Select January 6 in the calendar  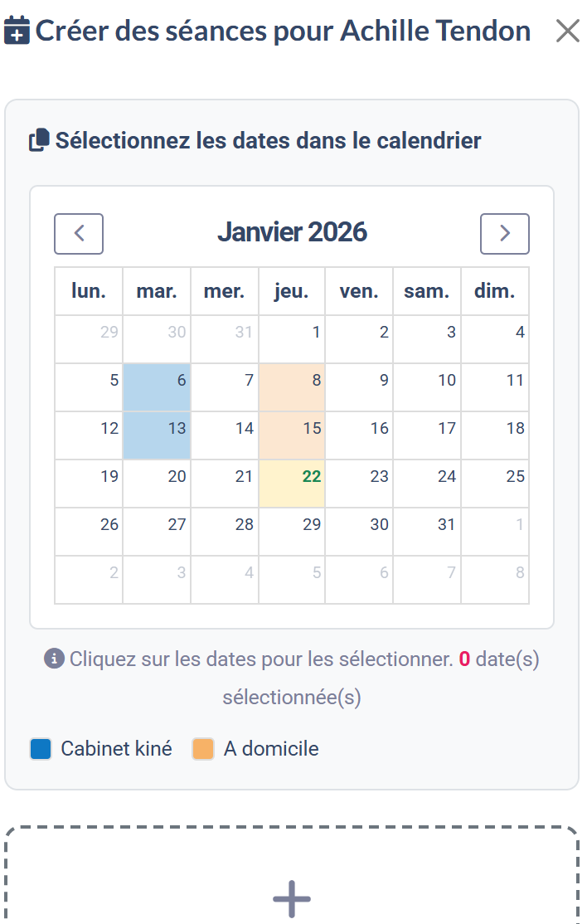157,387
